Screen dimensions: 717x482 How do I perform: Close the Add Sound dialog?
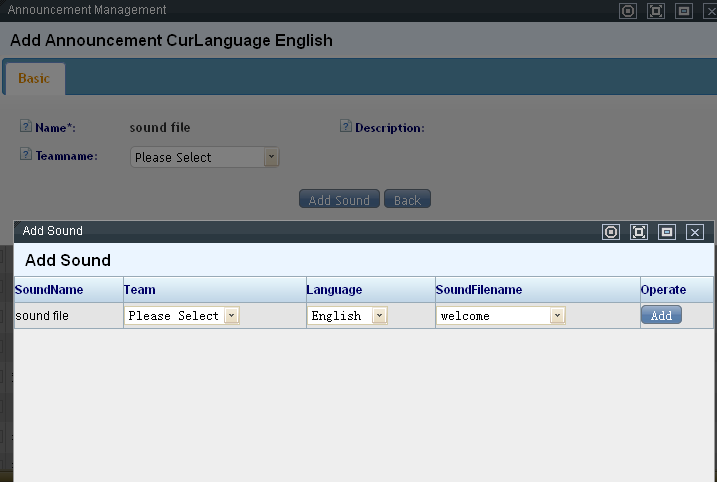click(x=695, y=232)
